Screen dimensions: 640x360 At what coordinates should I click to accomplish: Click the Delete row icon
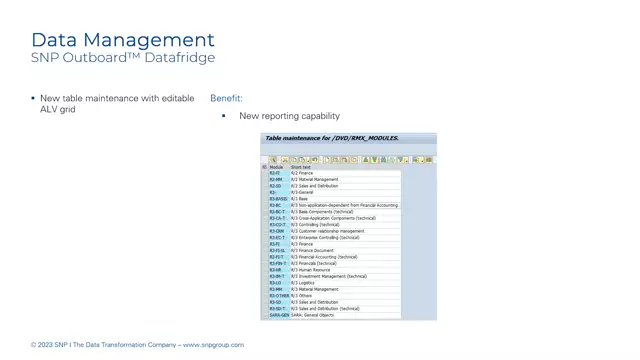click(x=344, y=160)
